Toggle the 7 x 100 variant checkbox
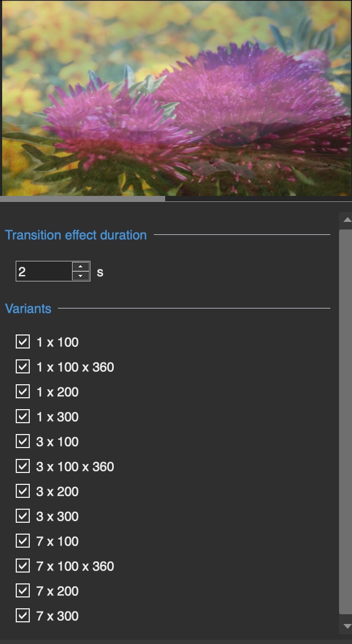Screen dimensions: 352x644 (23, 541)
